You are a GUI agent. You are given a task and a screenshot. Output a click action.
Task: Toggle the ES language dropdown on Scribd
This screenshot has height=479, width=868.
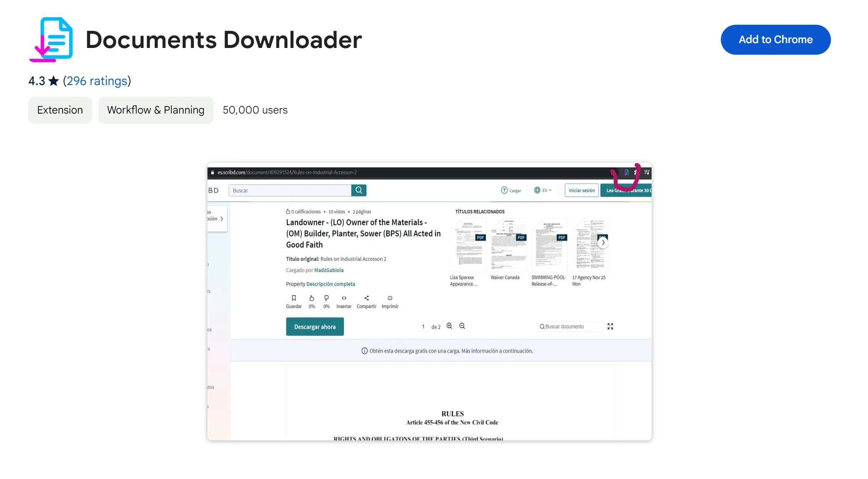[x=542, y=190]
